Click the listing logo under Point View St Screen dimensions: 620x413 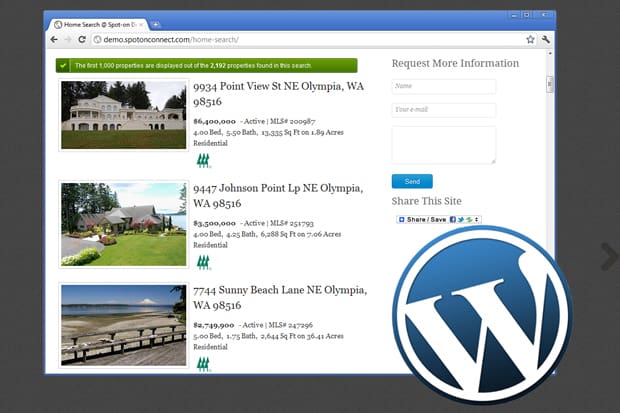point(203,160)
